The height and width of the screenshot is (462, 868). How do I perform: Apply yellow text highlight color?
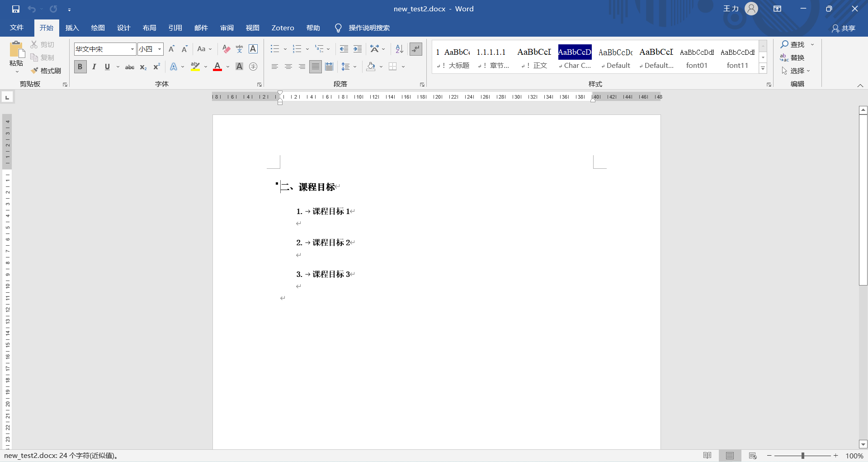[x=195, y=67]
